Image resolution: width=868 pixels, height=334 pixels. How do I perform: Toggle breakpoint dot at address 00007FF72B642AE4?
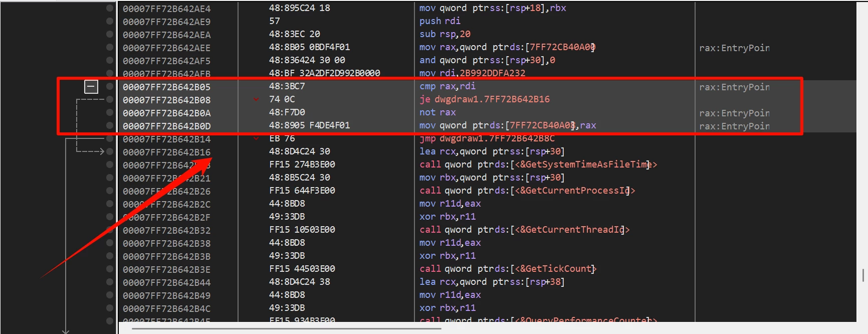110,8
